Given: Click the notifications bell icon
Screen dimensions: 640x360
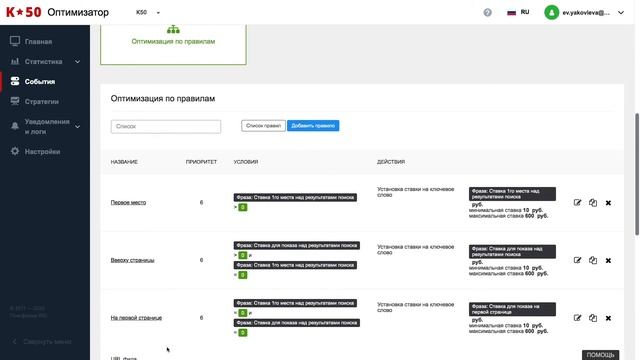Looking at the screenshot, I should point(15,126).
